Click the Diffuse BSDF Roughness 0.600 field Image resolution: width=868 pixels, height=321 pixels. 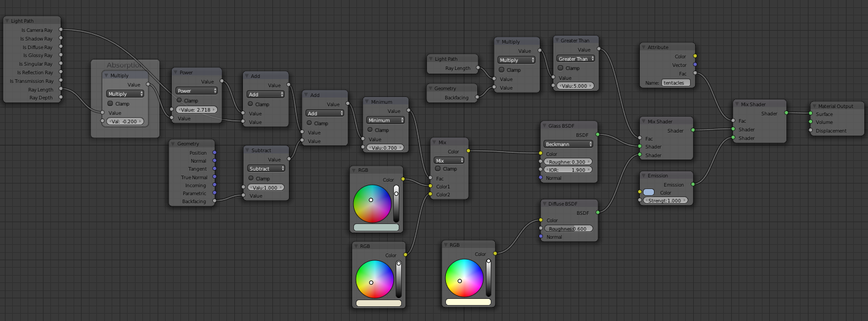click(x=568, y=228)
